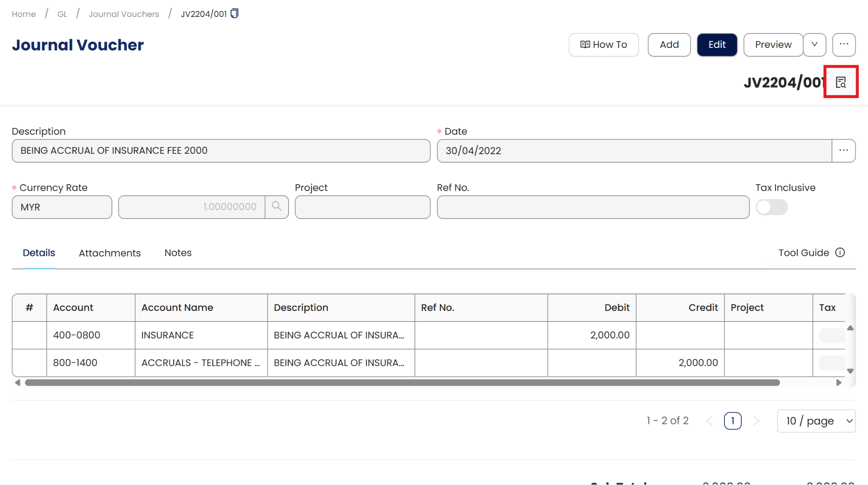This screenshot has height=485, width=868.
Task: Click the ellipsis button next to Date
Action: click(843, 151)
